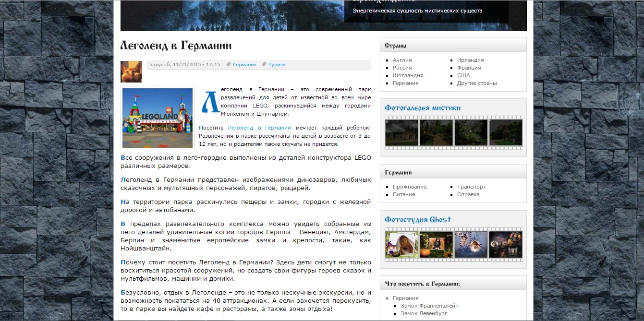
Task: Open third thumbnail in Фотостудия Ghost filmstrip
Action: coord(471,245)
